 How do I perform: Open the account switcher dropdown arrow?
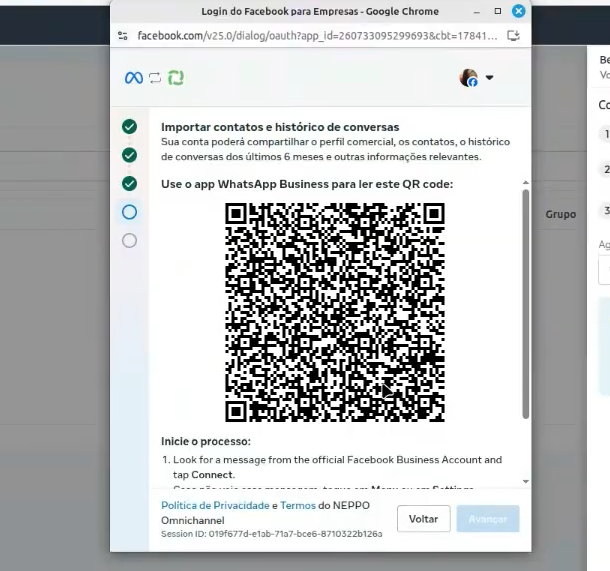(489, 77)
